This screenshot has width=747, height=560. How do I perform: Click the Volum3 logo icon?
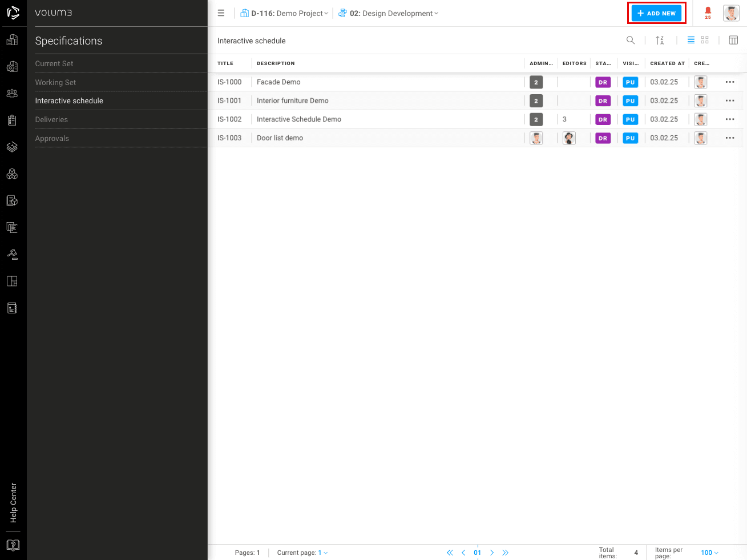13,13
